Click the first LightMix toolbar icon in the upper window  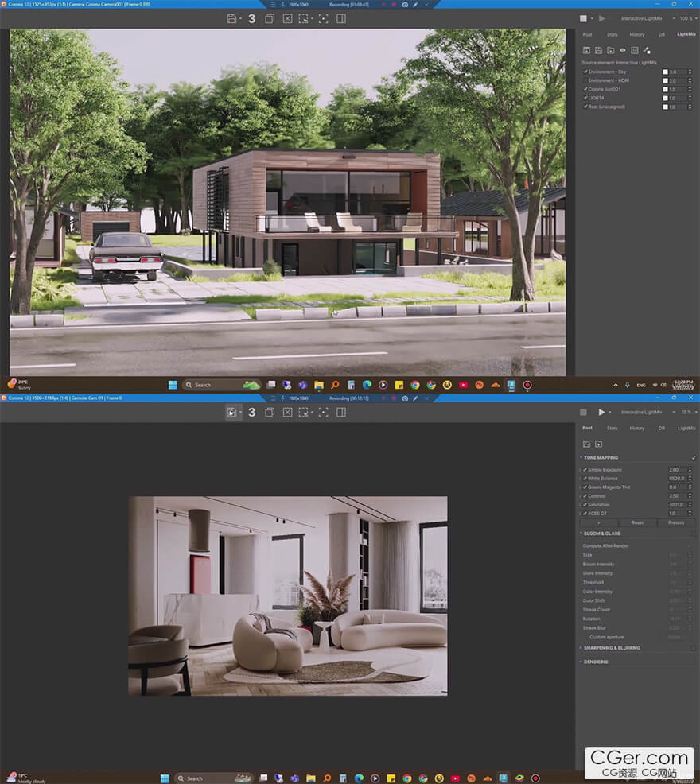point(586,51)
